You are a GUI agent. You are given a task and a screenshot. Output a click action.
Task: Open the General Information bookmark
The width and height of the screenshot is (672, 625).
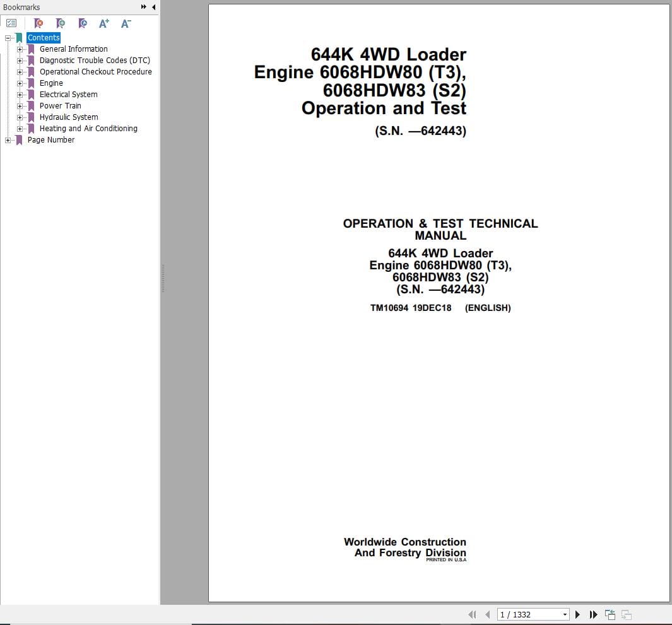point(74,49)
